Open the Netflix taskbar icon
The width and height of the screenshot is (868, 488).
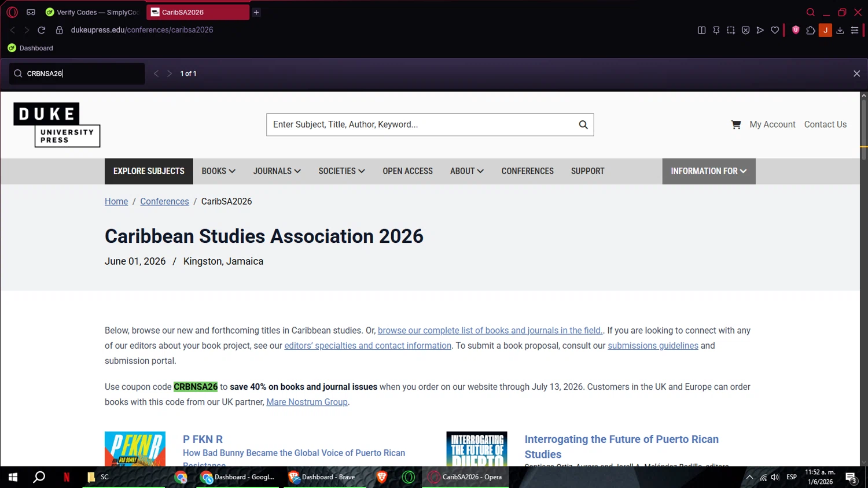[x=67, y=477]
